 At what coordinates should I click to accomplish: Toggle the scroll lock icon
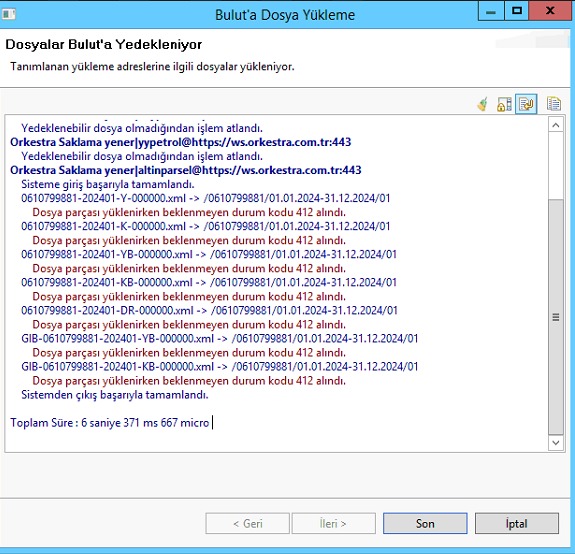click(504, 104)
